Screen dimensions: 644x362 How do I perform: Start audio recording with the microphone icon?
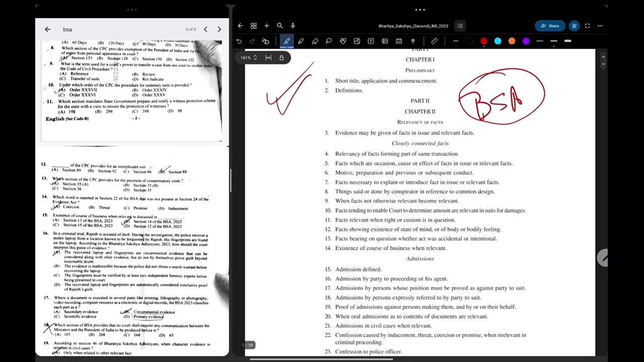(x=293, y=26)
